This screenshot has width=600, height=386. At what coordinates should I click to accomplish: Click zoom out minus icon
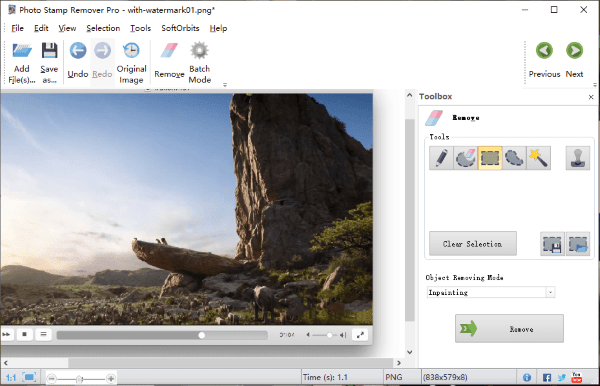52,379
